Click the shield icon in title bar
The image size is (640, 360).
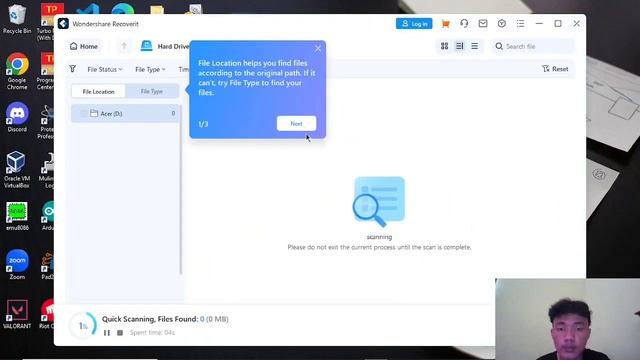(502, 24)
